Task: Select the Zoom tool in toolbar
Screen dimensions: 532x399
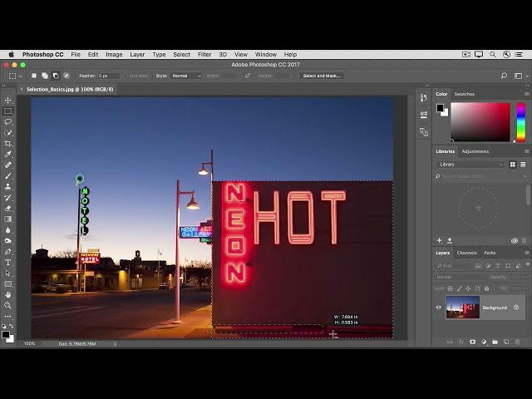Action: (x=8, y=306)
